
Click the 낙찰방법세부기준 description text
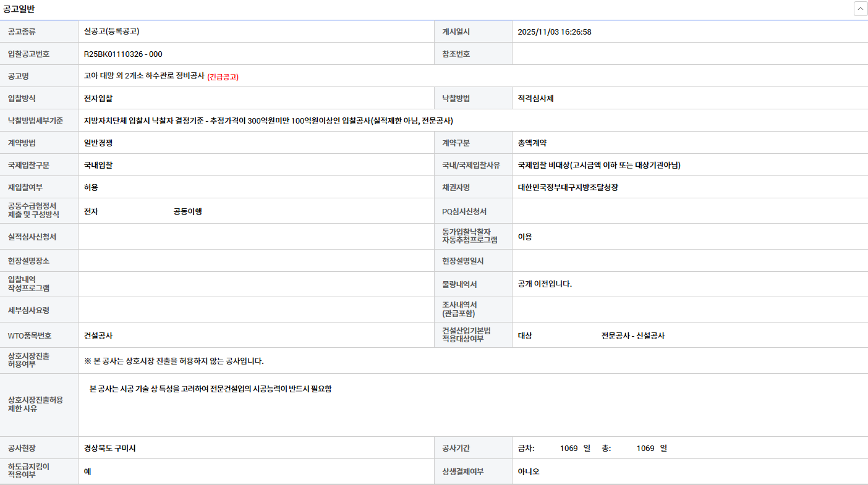pos(269,120)
